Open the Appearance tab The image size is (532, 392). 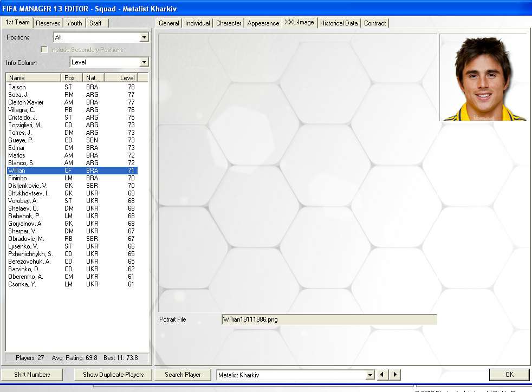tap(263, 23)
